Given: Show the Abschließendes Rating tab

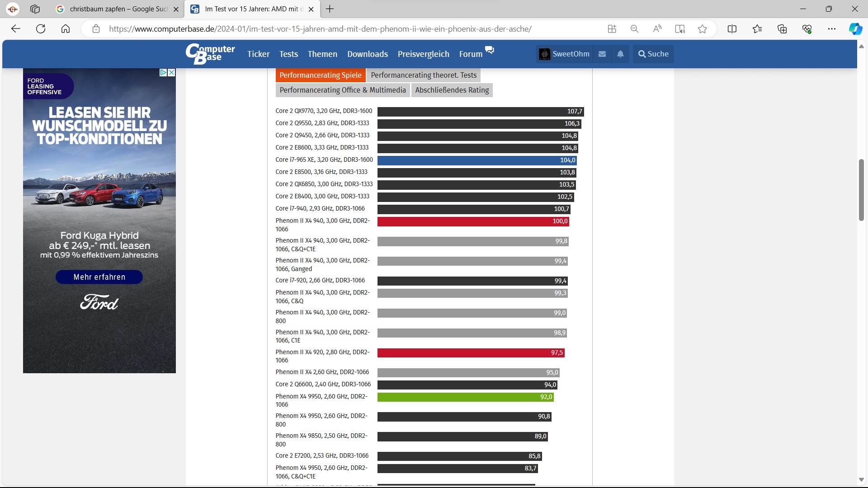Looking at the screenshot, I should coord(452,90).
